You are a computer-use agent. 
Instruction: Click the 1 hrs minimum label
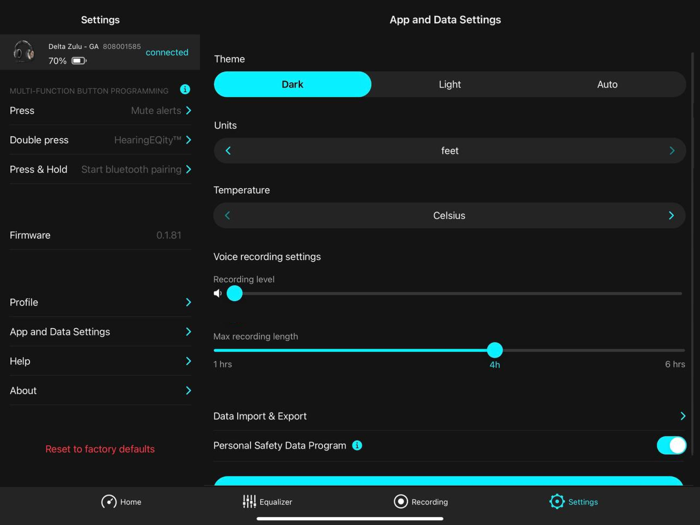click(x=223, y=364)
